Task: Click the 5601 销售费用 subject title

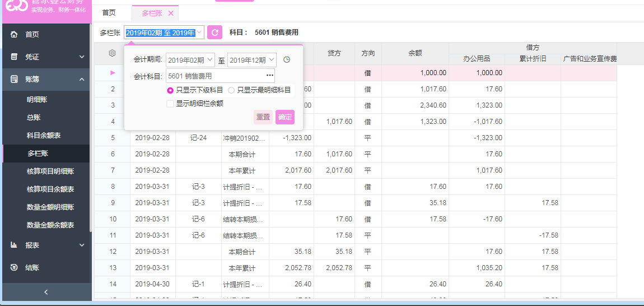Action: (x=277, y=33)
